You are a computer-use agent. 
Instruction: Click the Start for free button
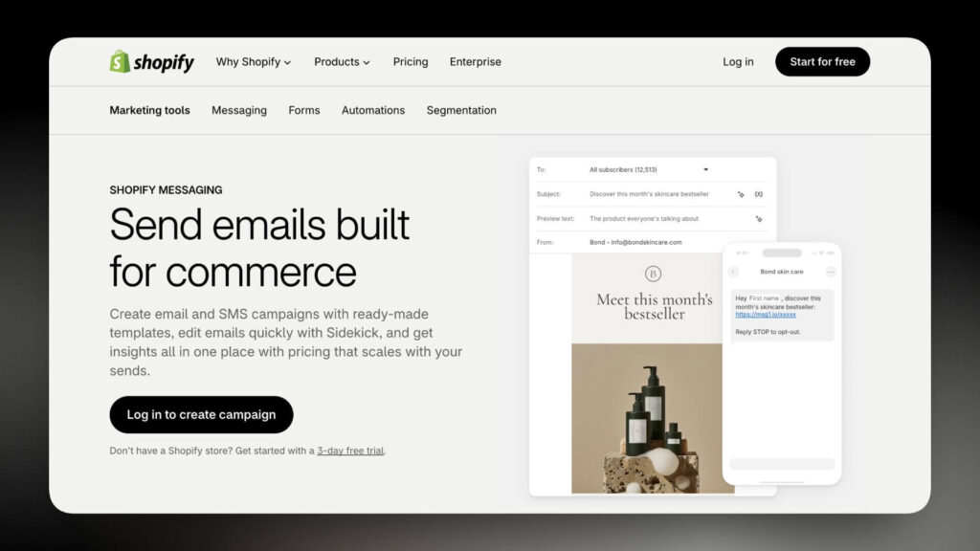(x=822, y=62)
